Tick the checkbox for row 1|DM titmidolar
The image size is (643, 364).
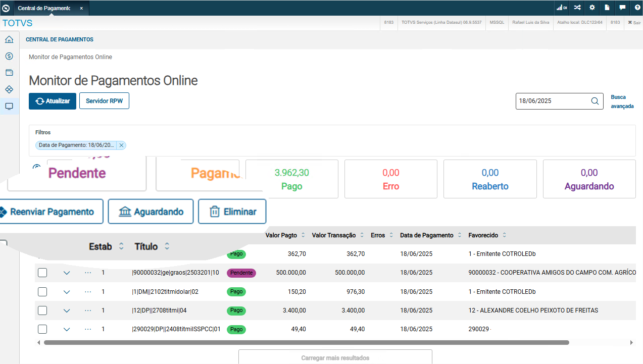42,292
